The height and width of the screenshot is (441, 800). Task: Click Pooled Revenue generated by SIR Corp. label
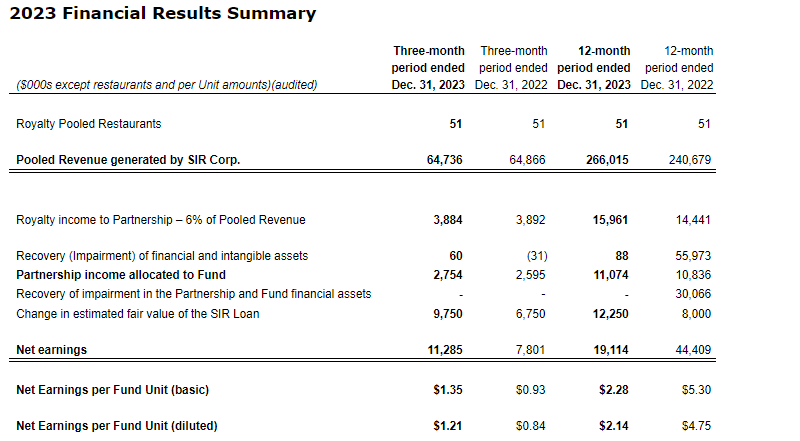[128, 160]
